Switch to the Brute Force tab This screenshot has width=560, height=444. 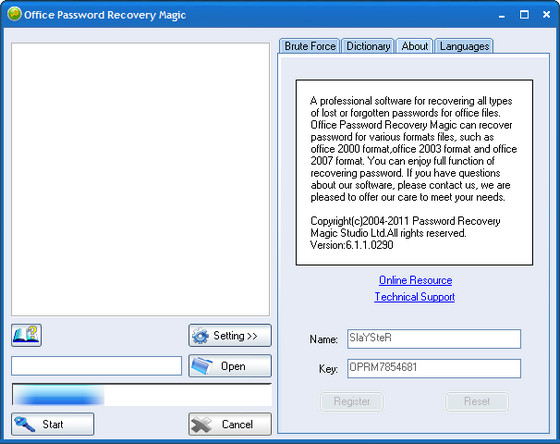pos(310,46)
